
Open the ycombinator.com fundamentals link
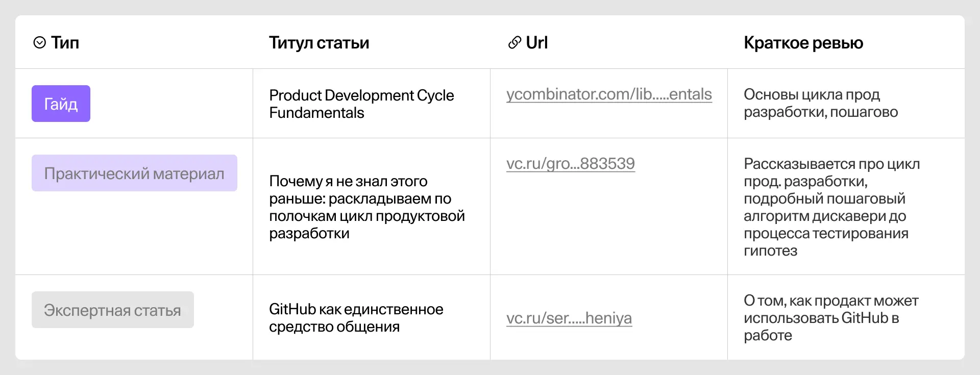(x=609, y=95)
